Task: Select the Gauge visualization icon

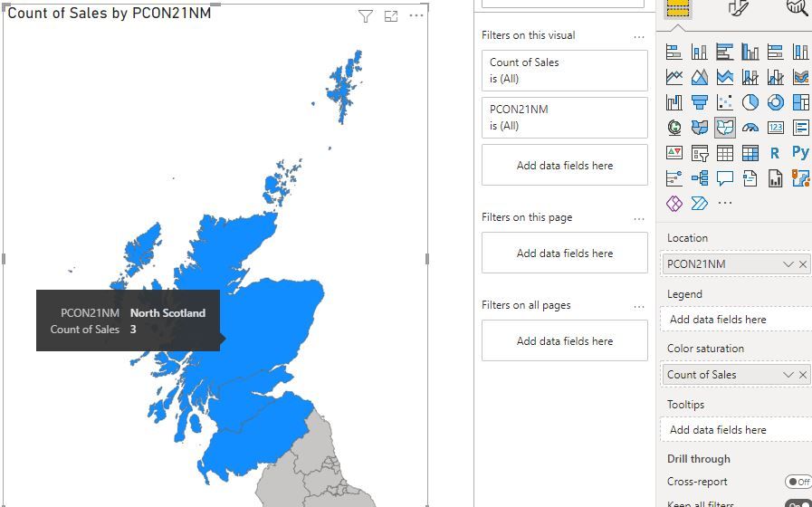Action: (750, 128)
